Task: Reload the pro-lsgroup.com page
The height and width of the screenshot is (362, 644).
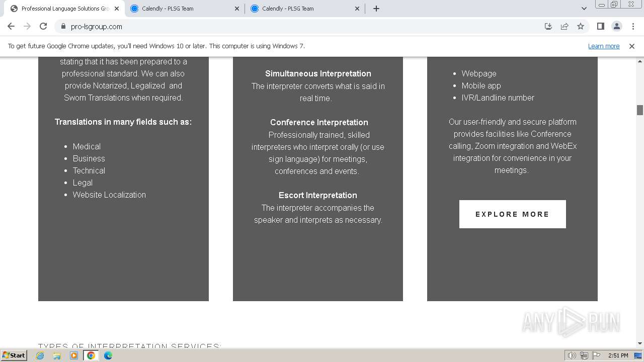Action: click(x=43, y=26)
